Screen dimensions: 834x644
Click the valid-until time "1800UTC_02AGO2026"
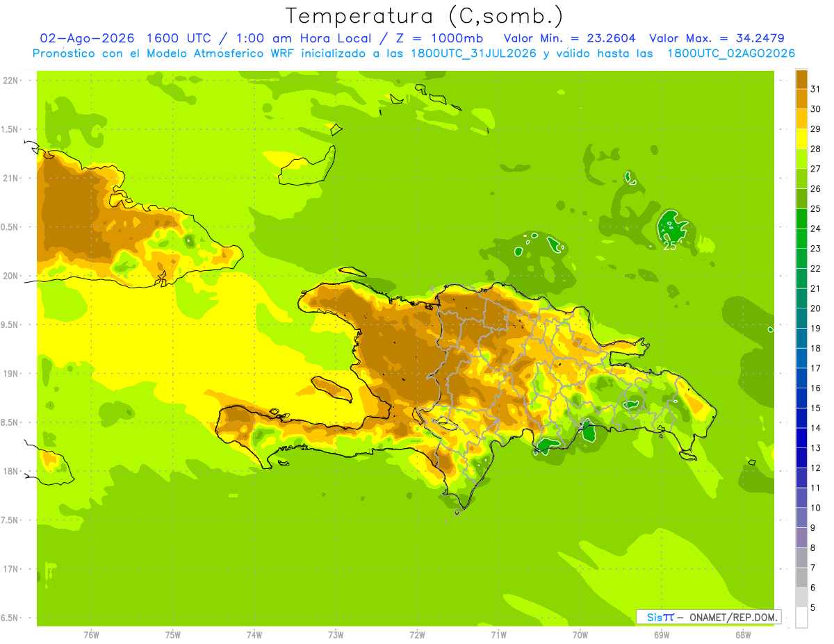tap(731, 53)
